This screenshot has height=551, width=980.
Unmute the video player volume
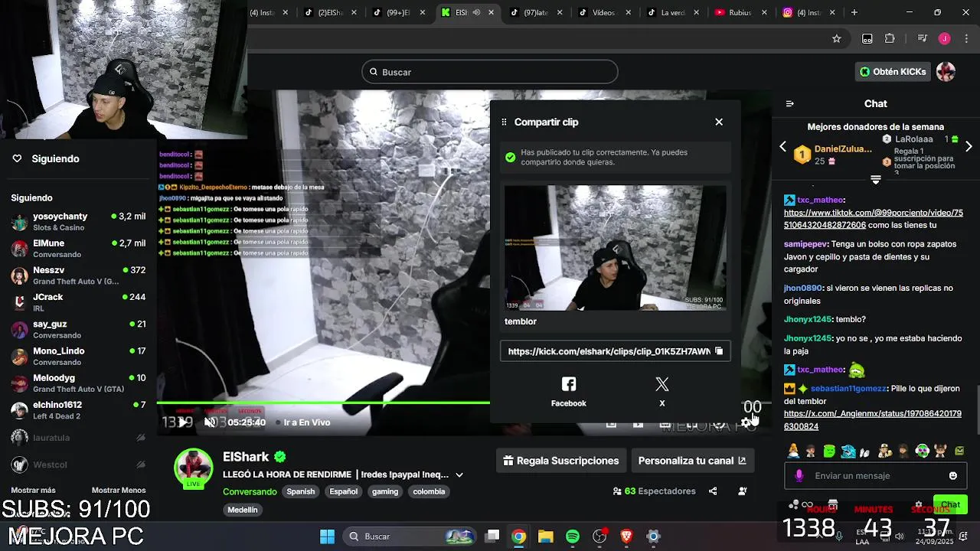tap(211, 422)
